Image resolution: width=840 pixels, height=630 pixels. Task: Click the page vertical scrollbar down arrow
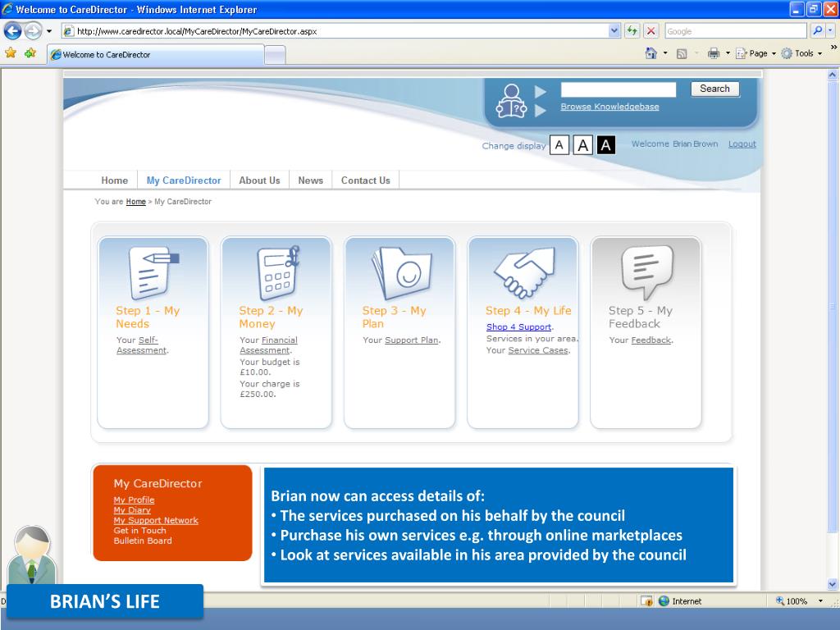tap(832, 584)
